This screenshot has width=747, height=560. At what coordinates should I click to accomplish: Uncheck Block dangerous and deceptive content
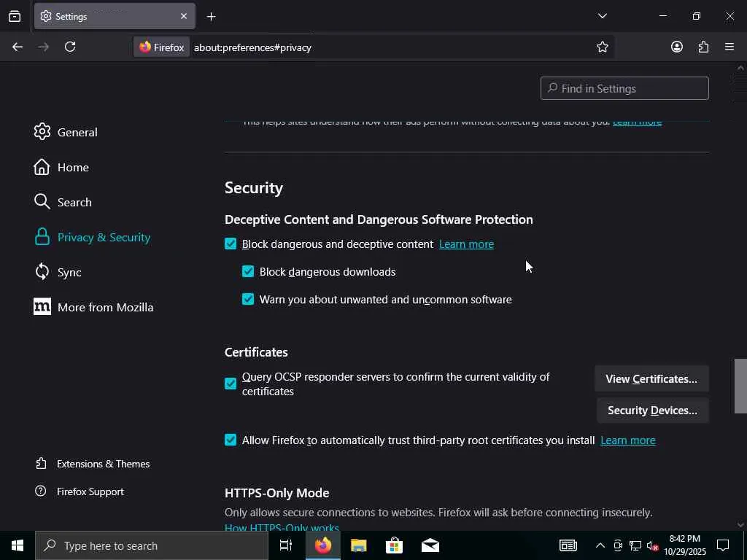[x=231, y=244]
